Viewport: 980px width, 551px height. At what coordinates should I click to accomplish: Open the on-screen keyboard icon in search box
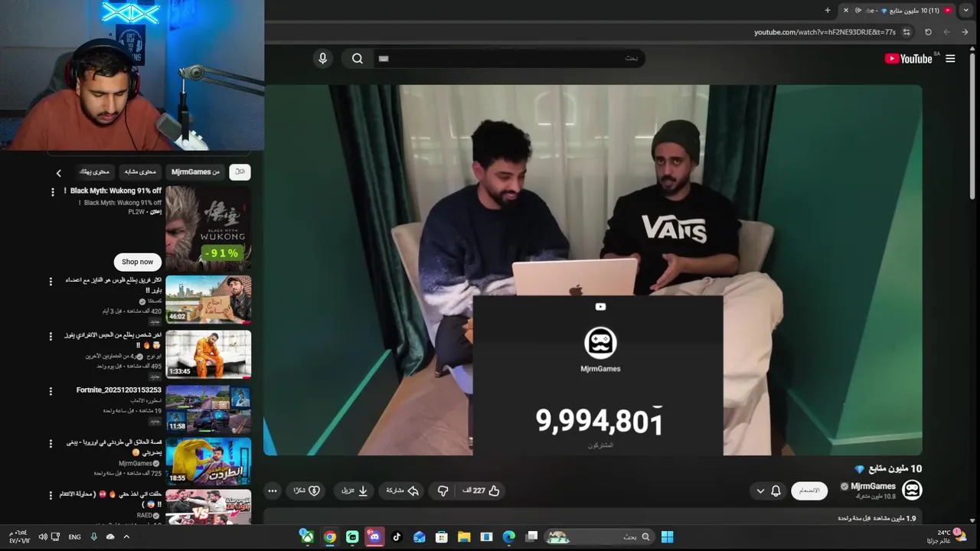pyautogui.click(x=384, y=58)
